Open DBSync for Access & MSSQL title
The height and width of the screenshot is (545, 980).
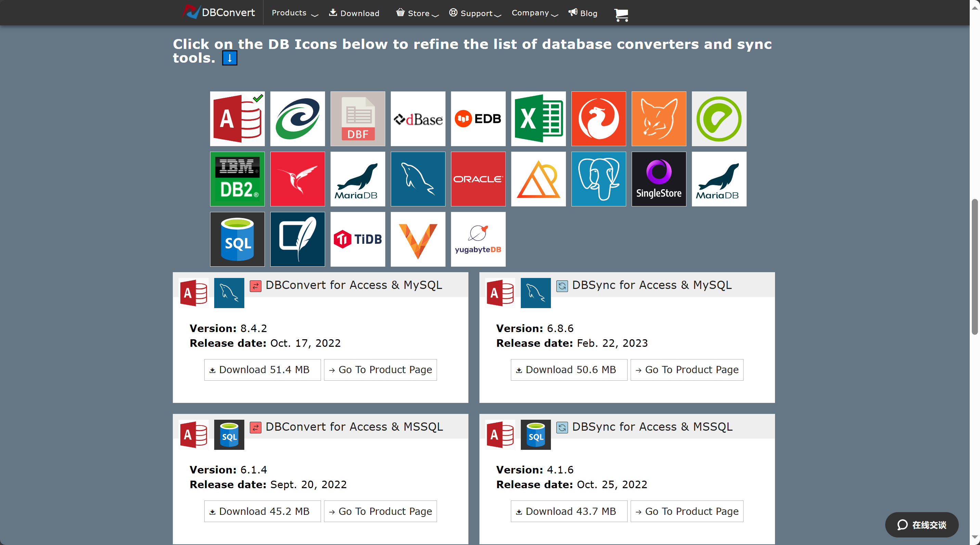tap(652, 427)
